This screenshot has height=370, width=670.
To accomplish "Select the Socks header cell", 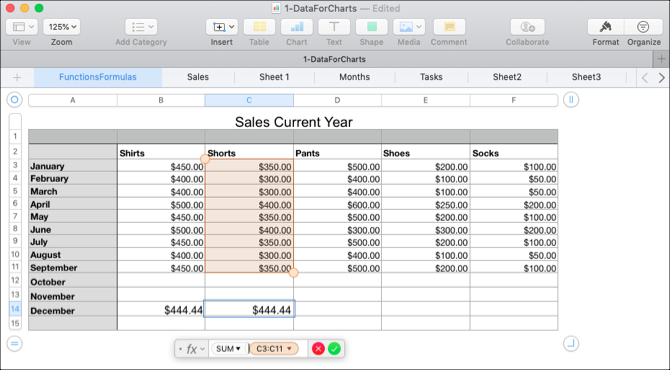I will pos(514,153).
